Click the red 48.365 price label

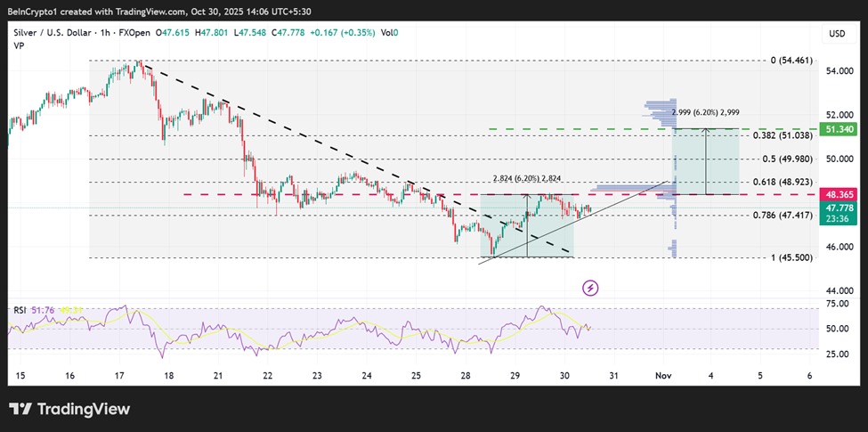coord(840,194)
